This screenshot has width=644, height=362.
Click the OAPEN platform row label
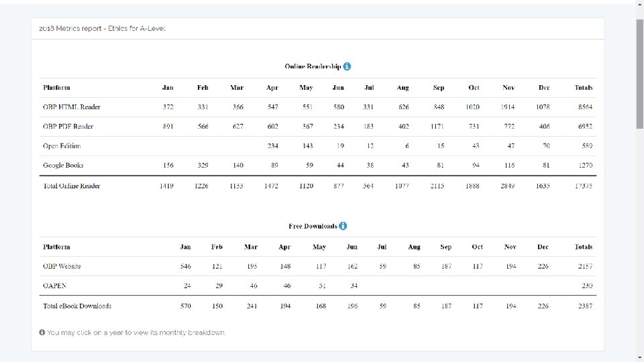(x=54, y=286)
